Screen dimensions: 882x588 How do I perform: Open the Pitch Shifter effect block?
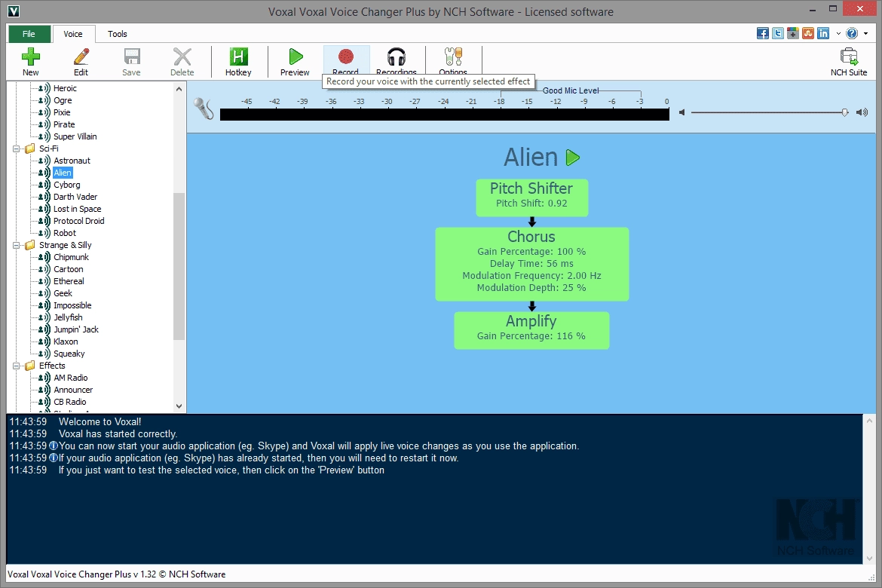[531, 198]
